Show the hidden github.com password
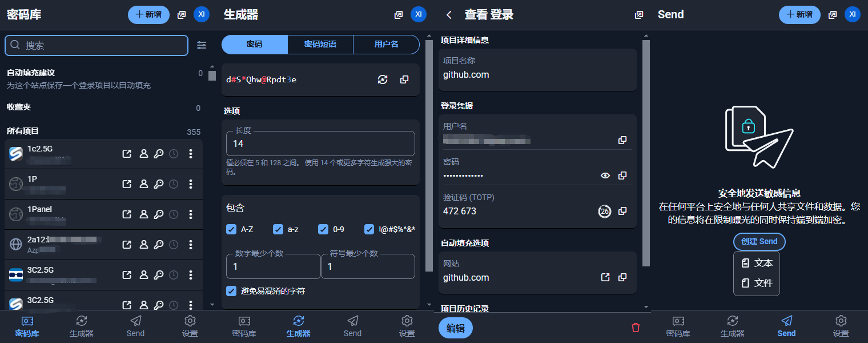 (x=605, y=176)
